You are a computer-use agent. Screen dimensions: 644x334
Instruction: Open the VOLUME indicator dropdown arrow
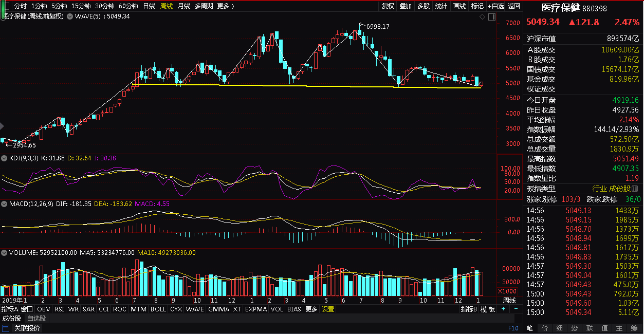click(5, 252)
